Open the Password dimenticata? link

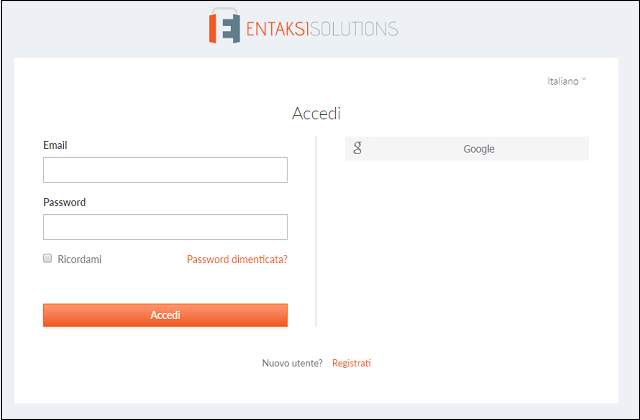click(x=237, y=259)
